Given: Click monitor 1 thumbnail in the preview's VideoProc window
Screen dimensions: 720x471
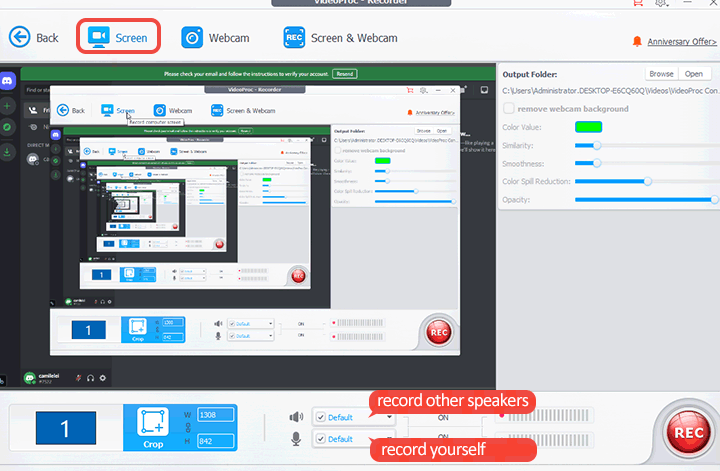Looking at the screenshot, I should coord(89,330).
